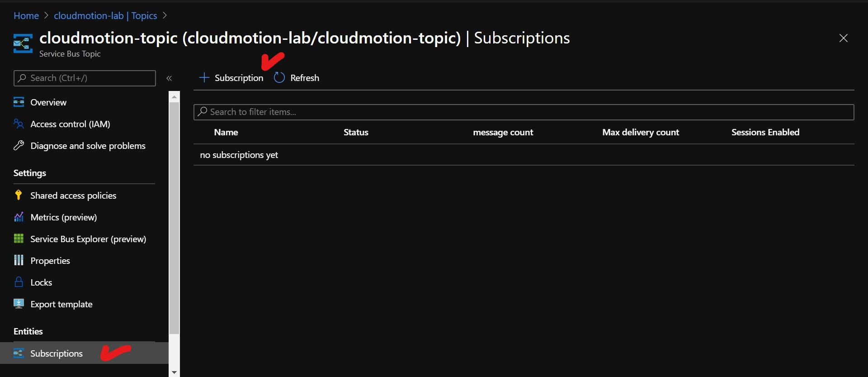The image size is (868, 377).
Task: Click the Subscriptions entity icon in the sidebar
Action: click(19, 353)
